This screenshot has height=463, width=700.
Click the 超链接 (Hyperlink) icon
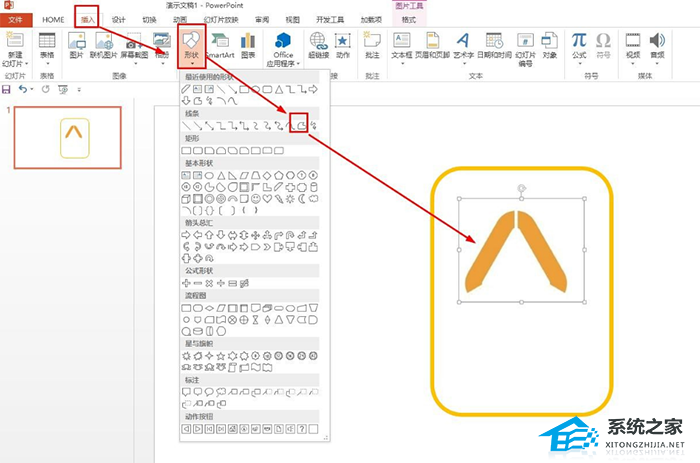pos(319,45)
